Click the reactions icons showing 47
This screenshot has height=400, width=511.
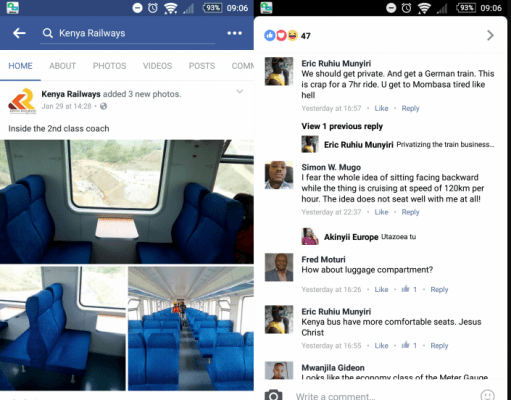click(287, 35)
